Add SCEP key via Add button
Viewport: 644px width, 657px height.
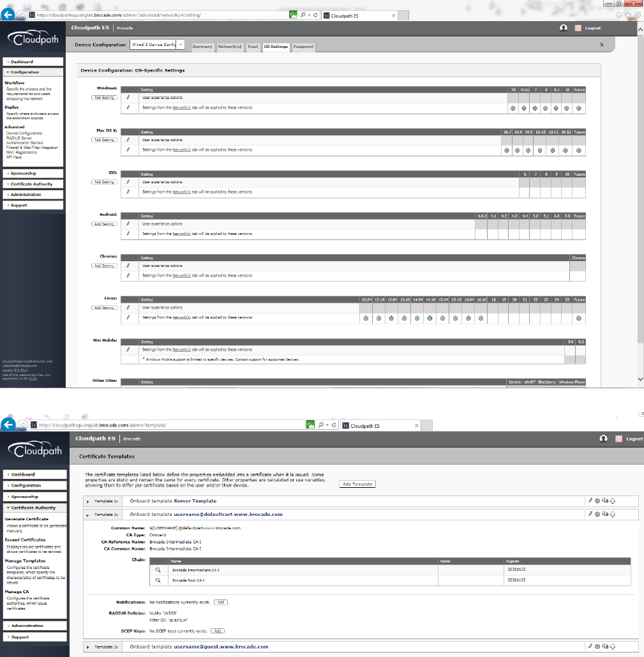[217, 631]
